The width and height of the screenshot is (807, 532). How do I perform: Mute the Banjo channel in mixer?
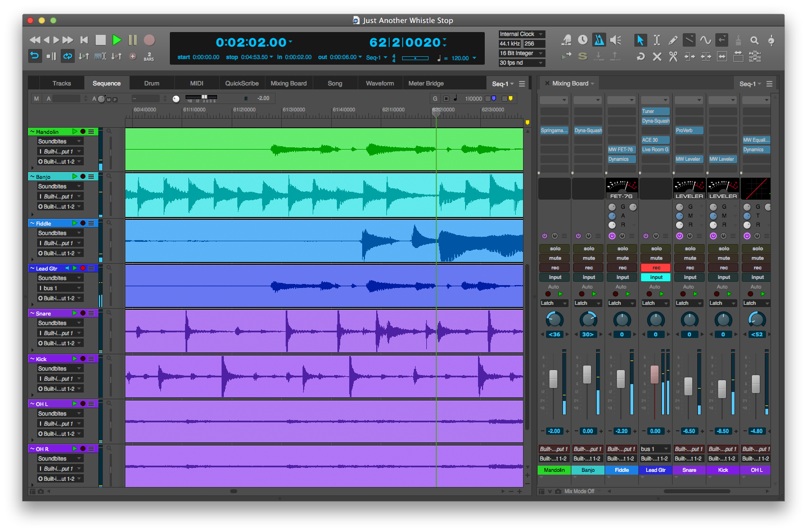tap(588, 258)
